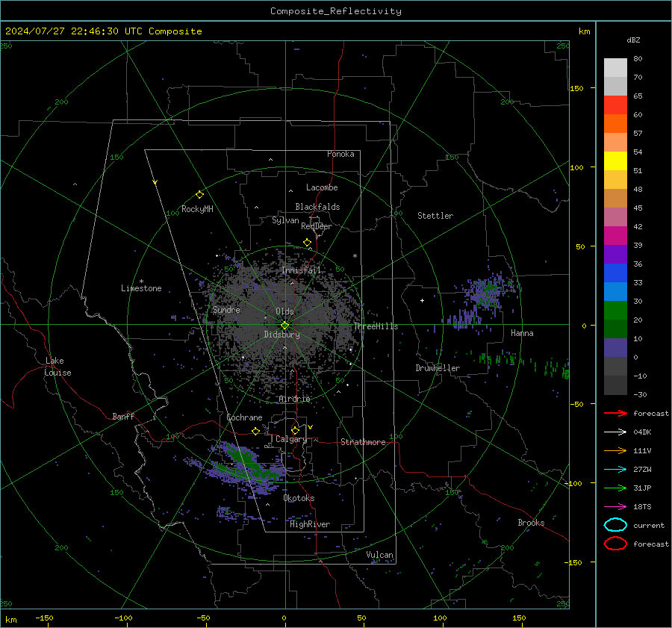Click the Lake Louise label

[57, 367]
